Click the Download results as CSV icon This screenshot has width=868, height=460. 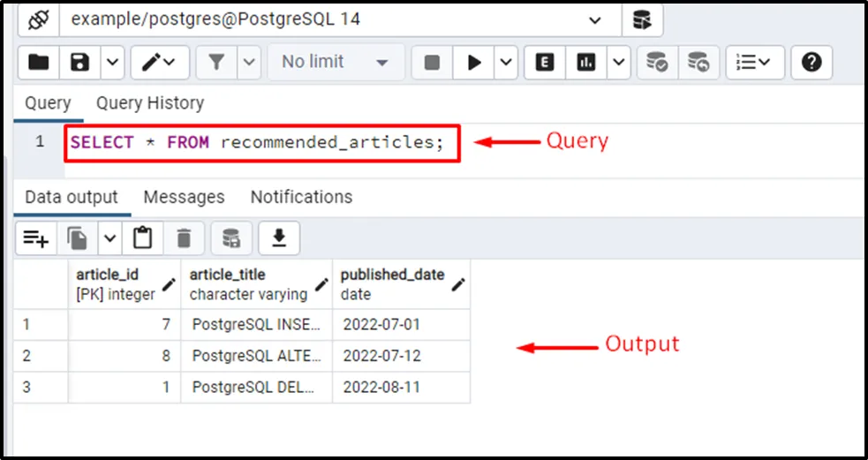[279, 238]
